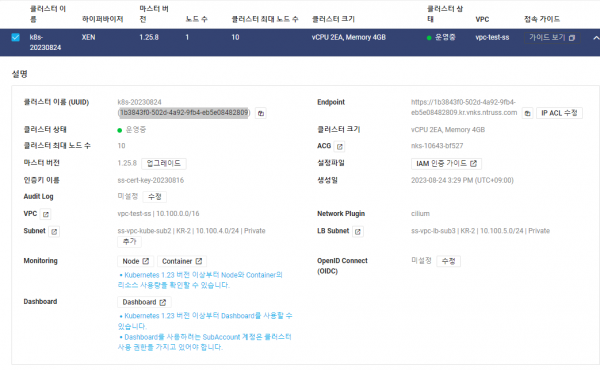600x370 pixels.
Task: Click the 업그레이드 button next to master version
Action: pos(164,163)
